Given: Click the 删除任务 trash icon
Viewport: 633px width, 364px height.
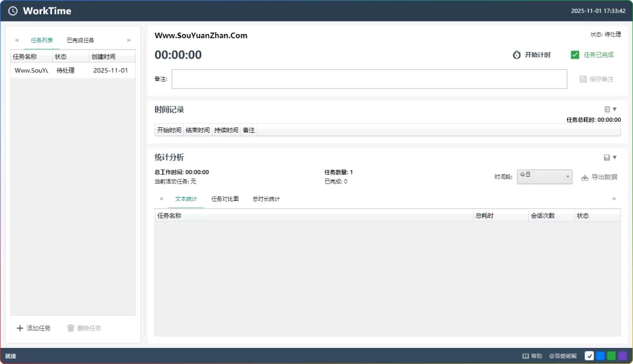Looking at the screenshot, I should coord(70,328).
